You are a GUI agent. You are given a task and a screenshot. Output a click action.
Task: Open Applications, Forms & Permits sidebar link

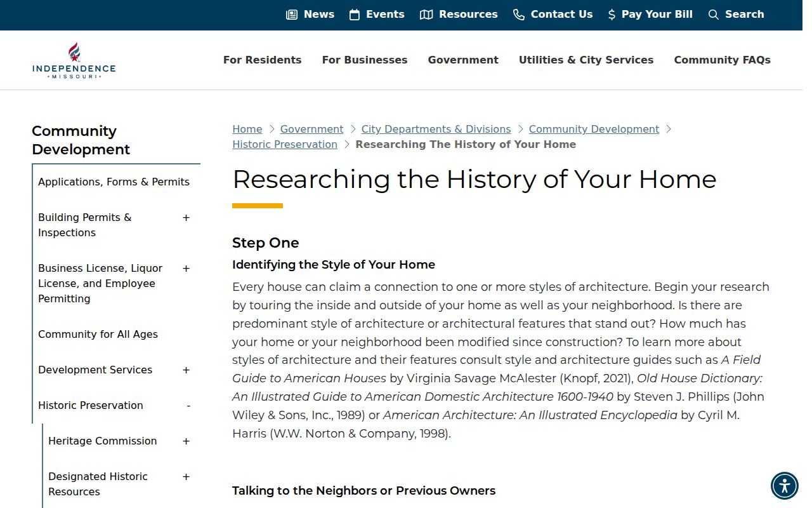114,182
